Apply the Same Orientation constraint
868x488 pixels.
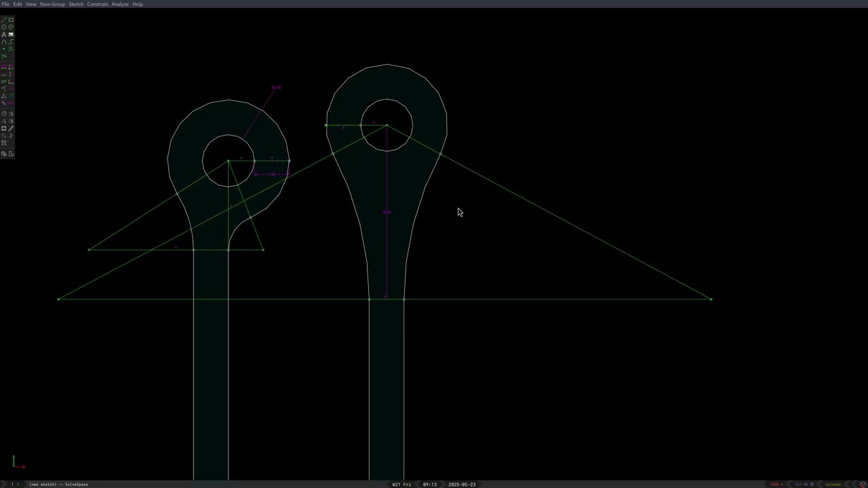(x=11, y=96)
